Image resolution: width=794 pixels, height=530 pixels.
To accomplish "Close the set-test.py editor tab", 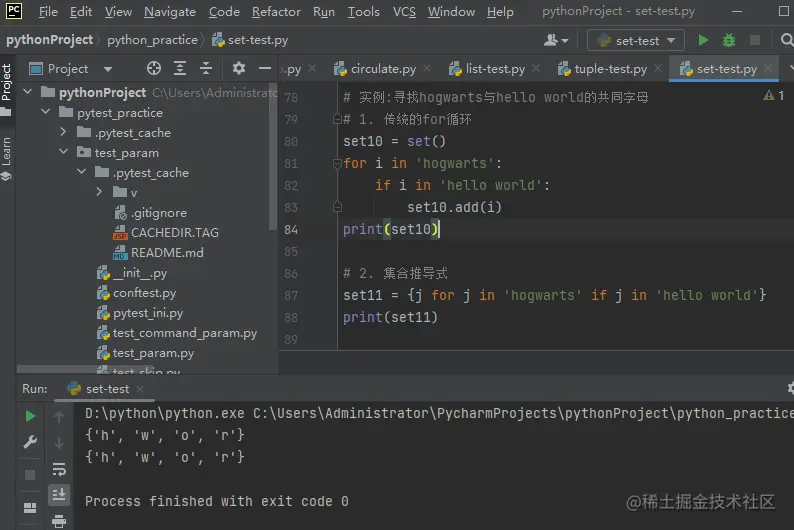I will coord(768,68).
